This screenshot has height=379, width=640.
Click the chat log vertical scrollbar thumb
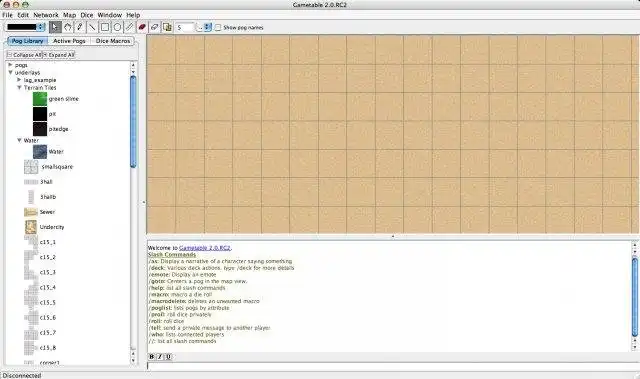coord(635,297)
